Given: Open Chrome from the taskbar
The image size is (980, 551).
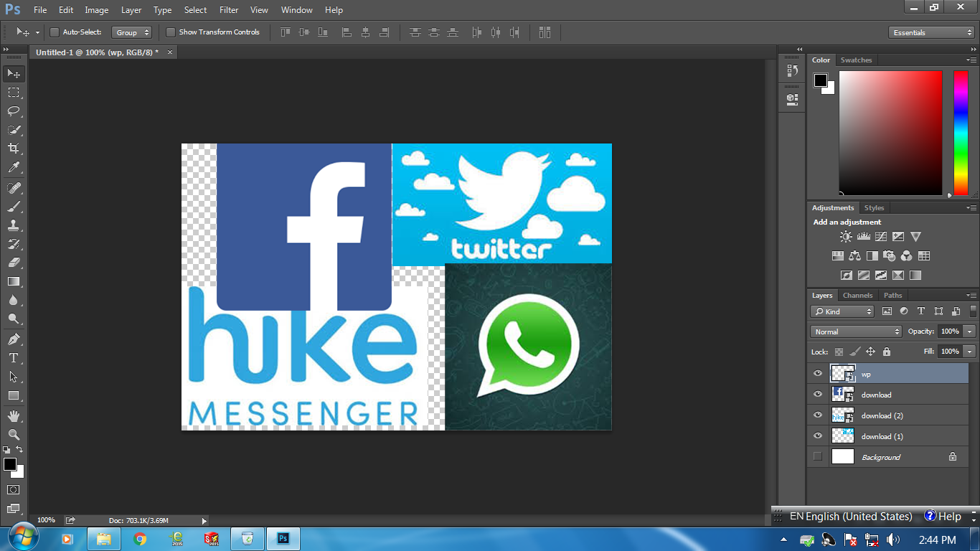Looking at the screenshot, I should (x=140, y=538).
